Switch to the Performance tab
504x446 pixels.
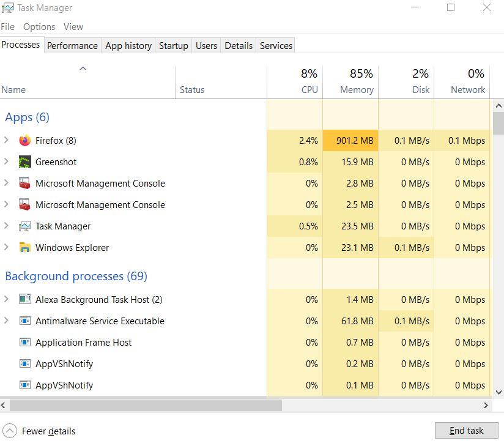pyautogui.click(x=72, y=46)
